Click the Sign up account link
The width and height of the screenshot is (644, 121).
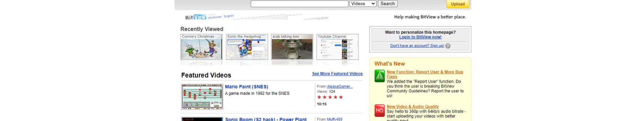coord(417,46)
